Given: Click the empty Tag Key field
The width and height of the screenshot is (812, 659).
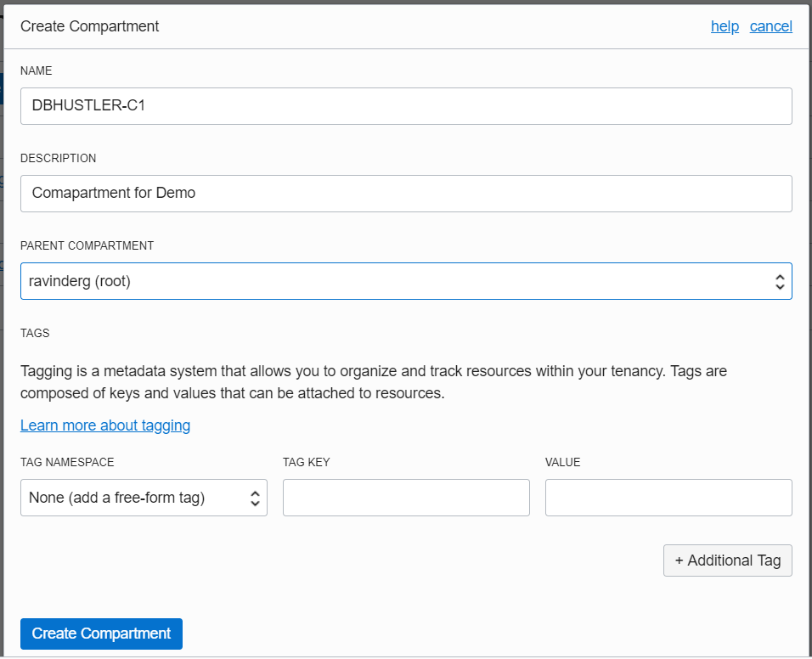Looking at the screenshot, I should (406, 498).
